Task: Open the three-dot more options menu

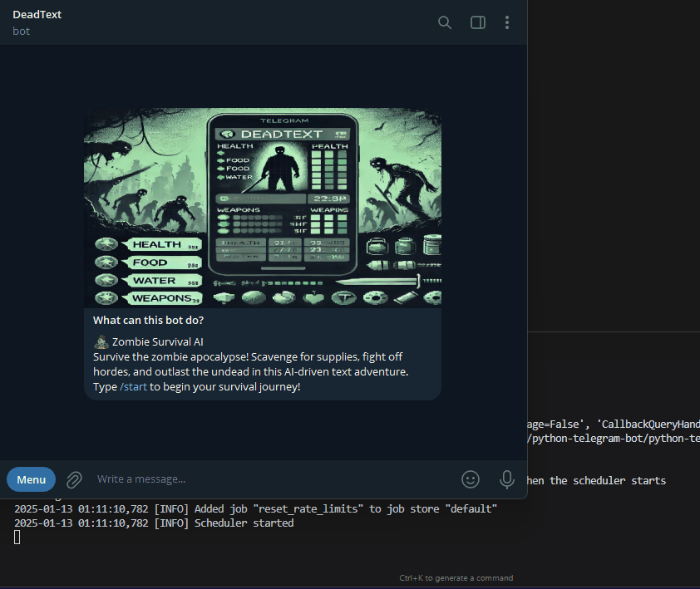Action: pos(506,22)
